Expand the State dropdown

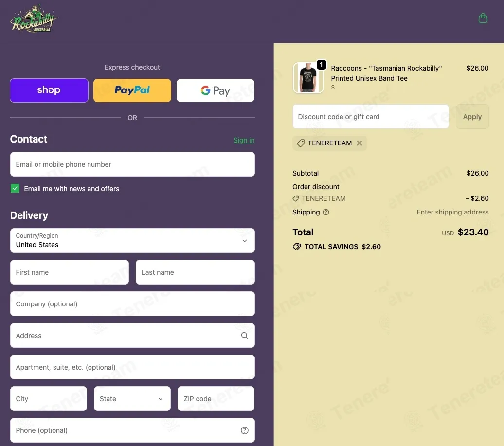tap(132, 398)
